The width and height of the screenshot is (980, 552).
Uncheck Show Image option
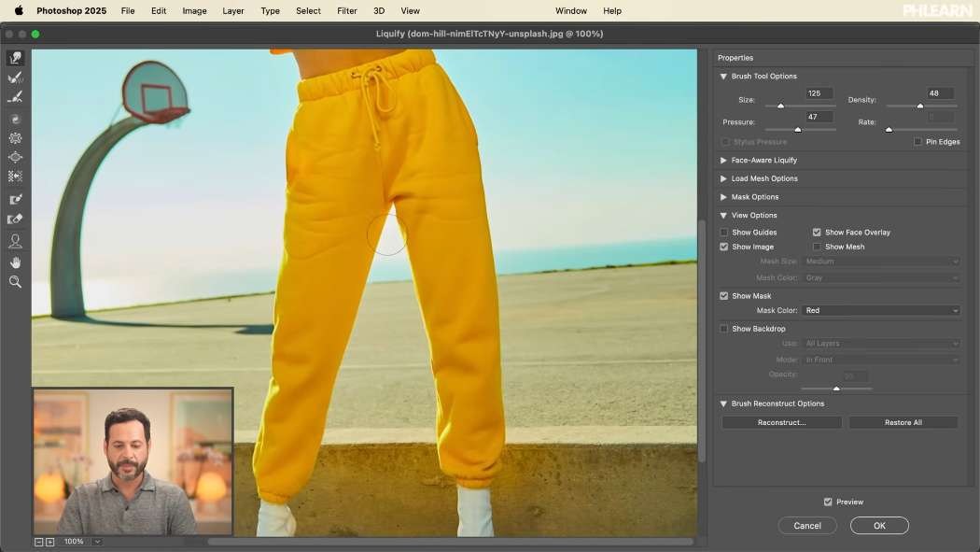tap(723, 247)
